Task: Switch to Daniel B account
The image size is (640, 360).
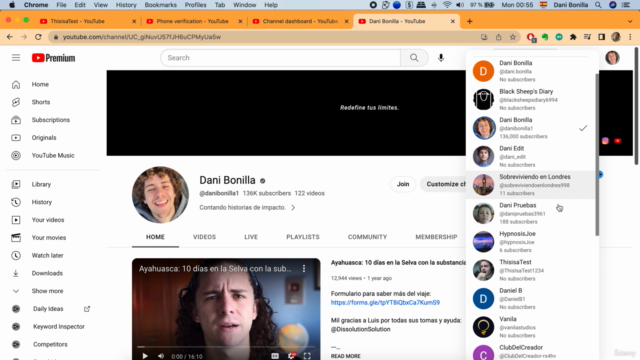Action: tap(532, 298)
